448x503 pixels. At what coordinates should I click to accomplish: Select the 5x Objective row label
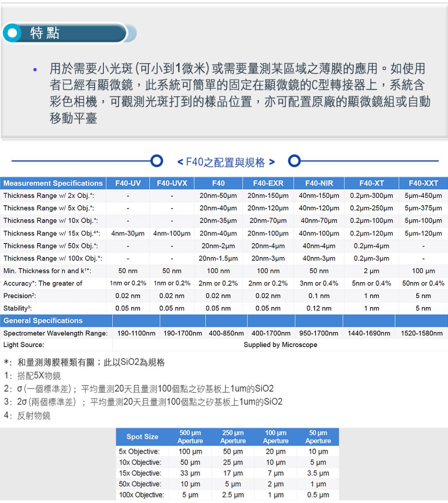click(139, 452)
